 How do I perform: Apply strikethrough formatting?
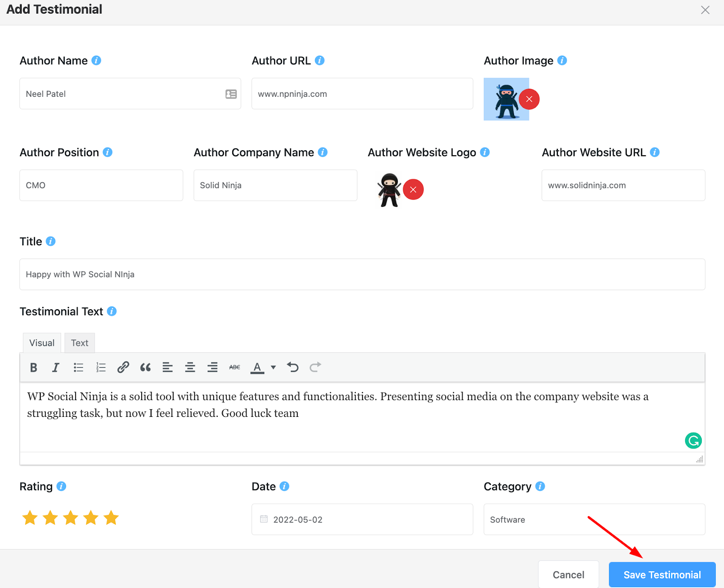[235, 367]
